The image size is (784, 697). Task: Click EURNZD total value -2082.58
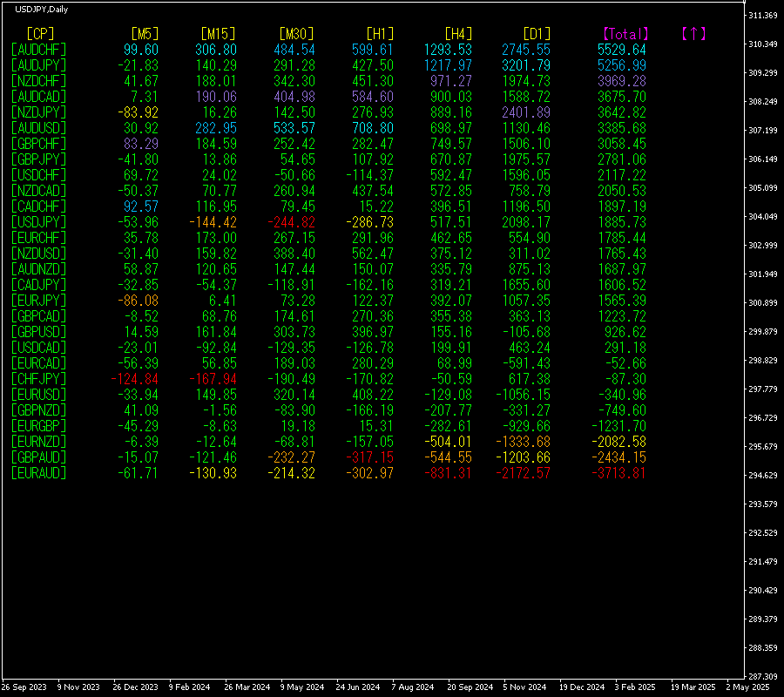[x=618, y=442]
